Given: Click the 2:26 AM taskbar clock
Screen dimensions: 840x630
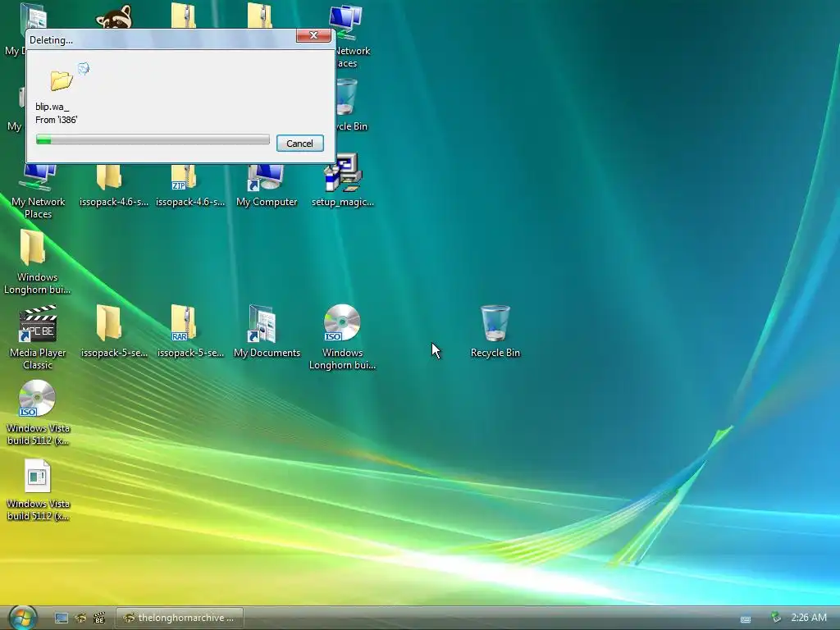Looking at the screenshot, I should [808, 617].
